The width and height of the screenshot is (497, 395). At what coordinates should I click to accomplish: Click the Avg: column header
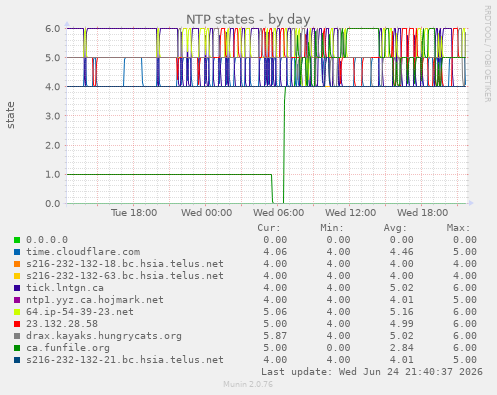coord(395,228)
